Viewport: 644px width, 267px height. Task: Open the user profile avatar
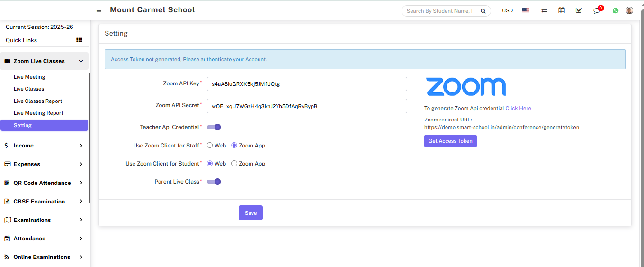click(x=629, y=10)
